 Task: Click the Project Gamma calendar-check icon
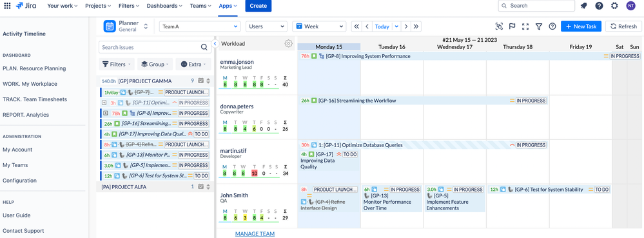201,81
